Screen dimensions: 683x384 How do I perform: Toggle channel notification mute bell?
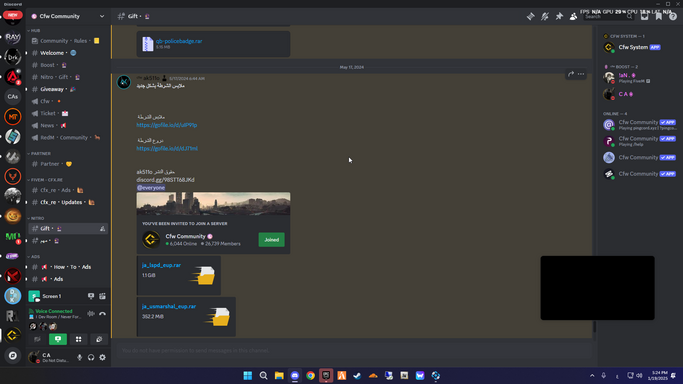[x=545, y=17]
